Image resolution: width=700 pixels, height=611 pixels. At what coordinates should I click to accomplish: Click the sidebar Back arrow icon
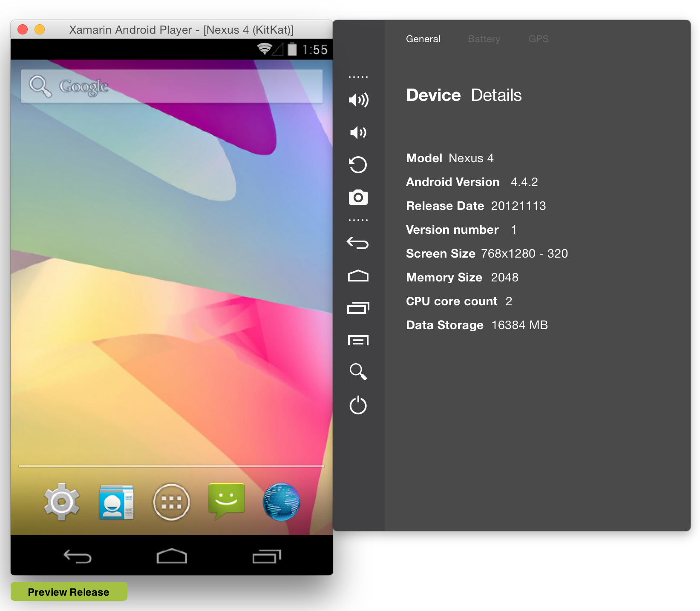358,243
